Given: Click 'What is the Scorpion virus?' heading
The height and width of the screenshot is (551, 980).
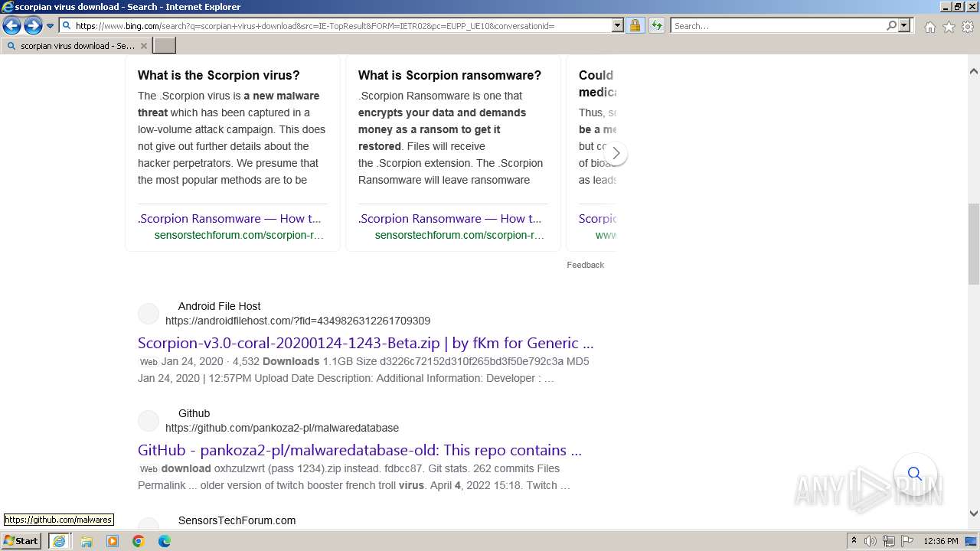Looking at the screenshot, I should (x=219, y=75).
